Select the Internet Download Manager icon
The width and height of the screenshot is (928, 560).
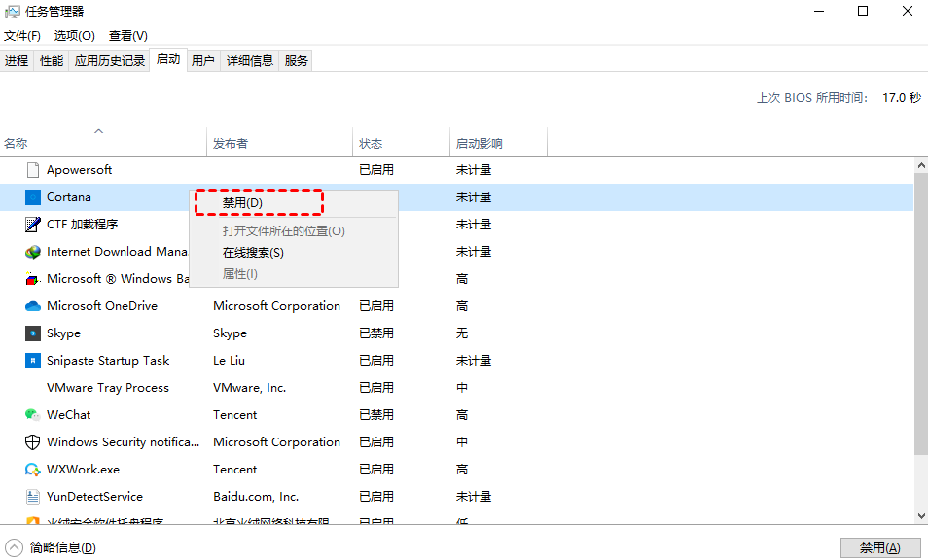click(32, 251)
